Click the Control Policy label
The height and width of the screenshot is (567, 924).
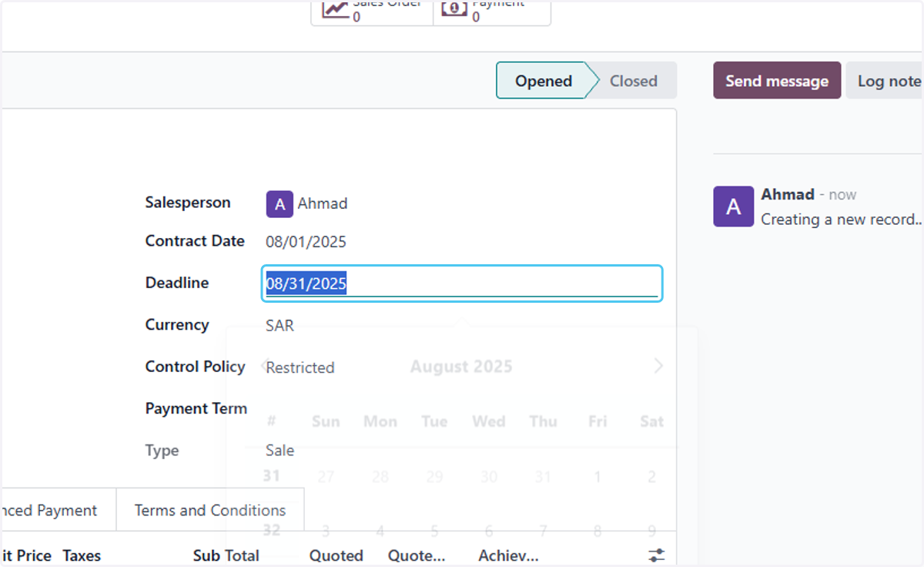click(196, 367)
